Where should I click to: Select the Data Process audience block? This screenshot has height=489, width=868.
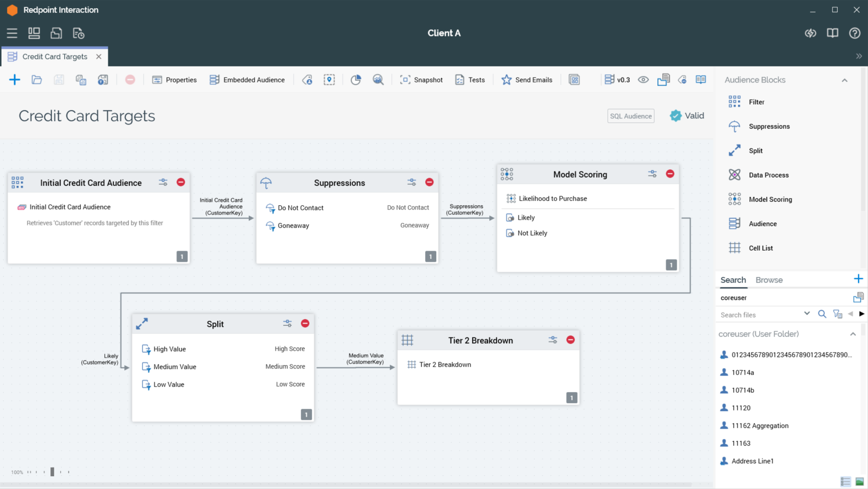768,175
